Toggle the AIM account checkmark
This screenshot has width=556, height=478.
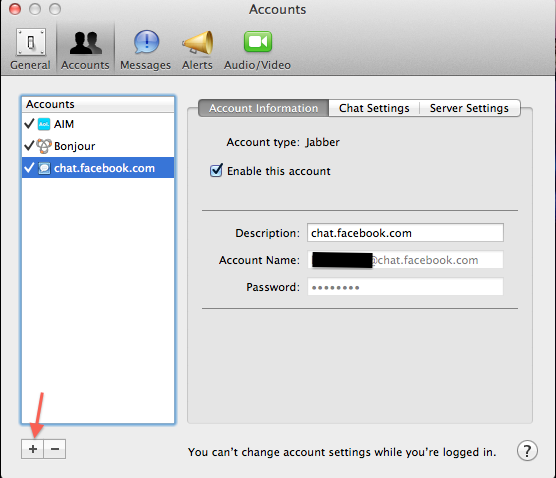[x=29, y=124]
